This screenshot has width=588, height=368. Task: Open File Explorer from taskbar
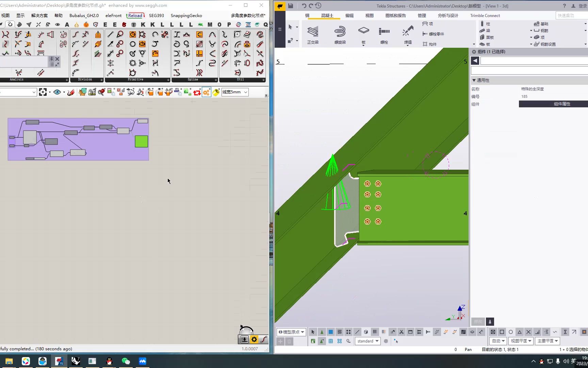point(9,361)
